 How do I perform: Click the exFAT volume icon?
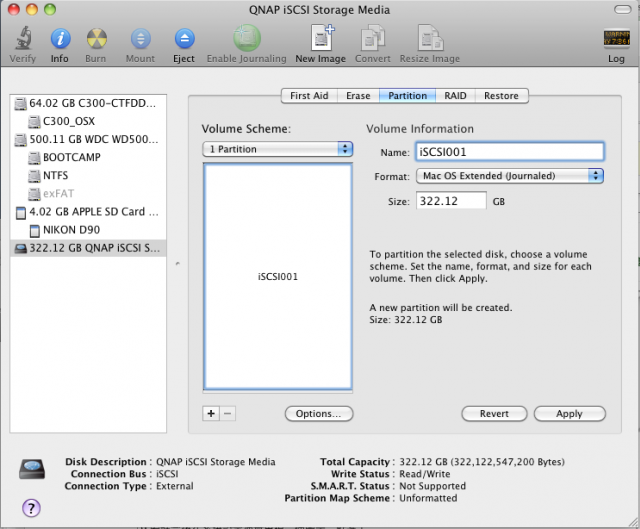pyautogui.click(x=34, y=194)
